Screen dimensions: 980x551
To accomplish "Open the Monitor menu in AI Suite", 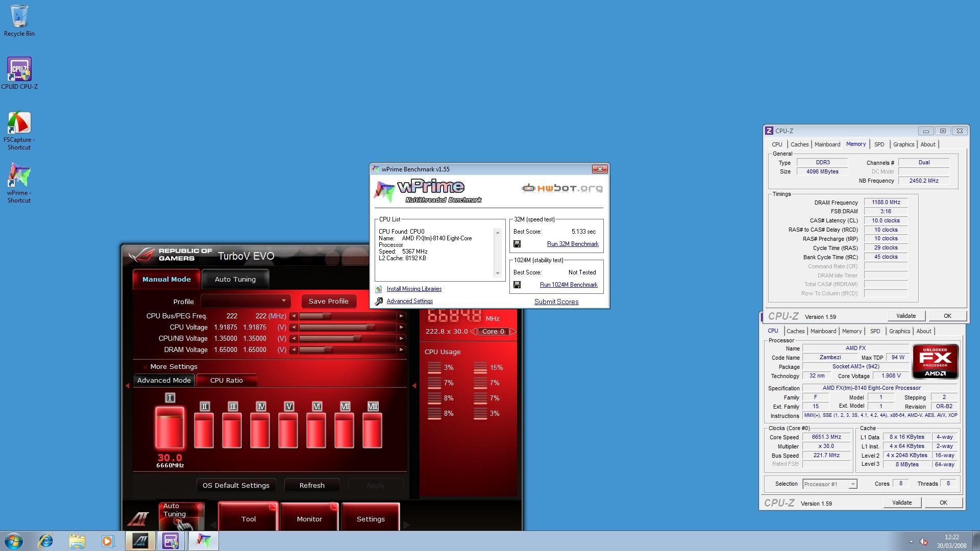I will click(309, 517).
